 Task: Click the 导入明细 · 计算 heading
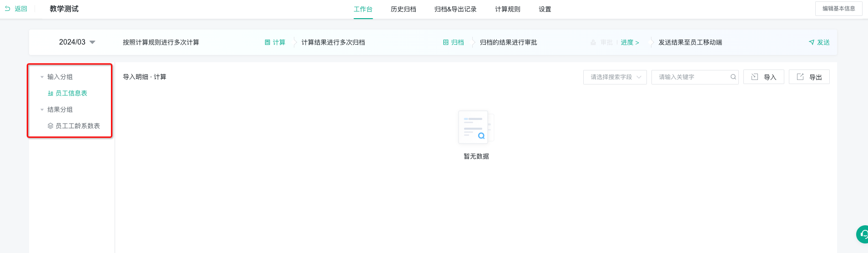(145, 77)
